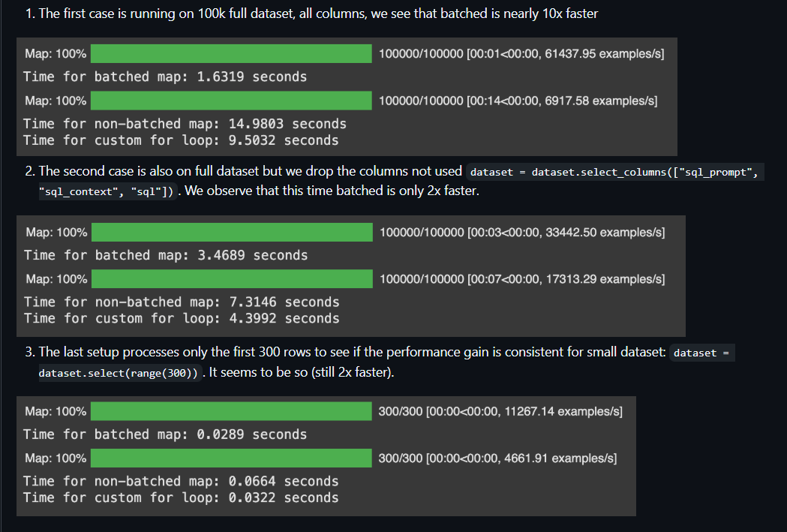Screen dimensions: 787x532
Task: Click the green progress bar showing 61437.95 examples/s
Action: (231, 54)
